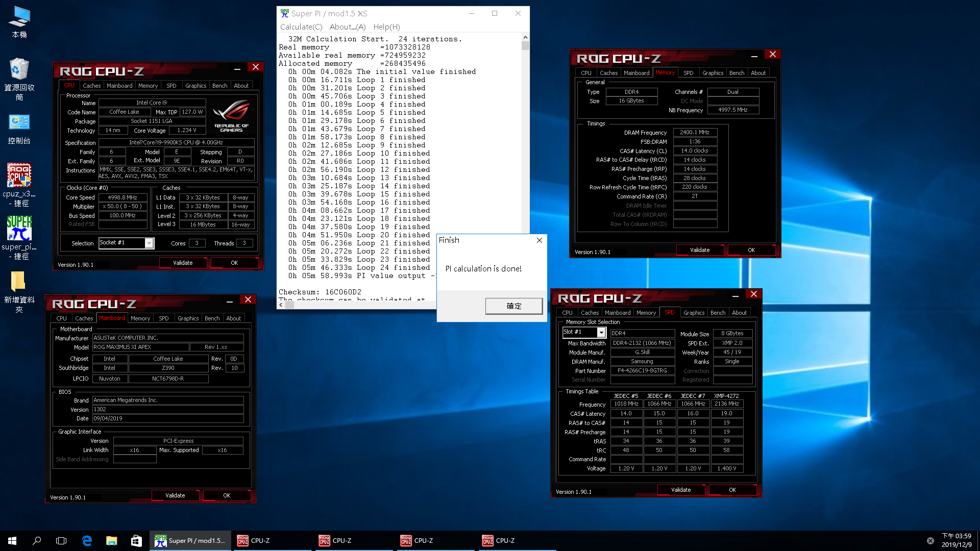
Task: Open Calculate menu in Super PI
Action: (301, 27)
